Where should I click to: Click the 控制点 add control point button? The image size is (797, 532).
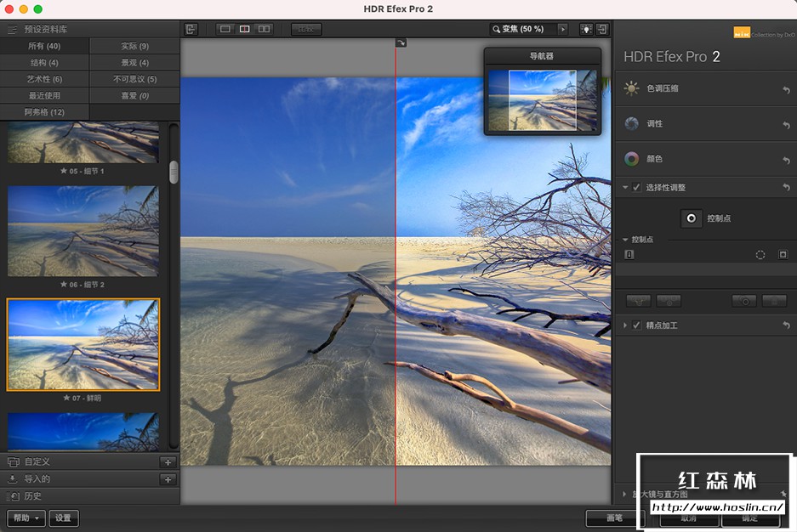coord(692,218)
